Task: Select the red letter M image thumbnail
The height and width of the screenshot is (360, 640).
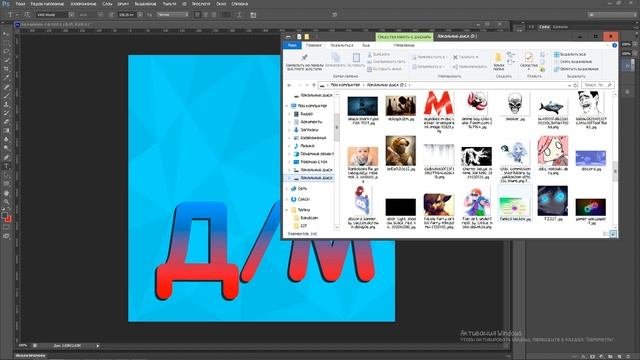Action: click(438, 104)
